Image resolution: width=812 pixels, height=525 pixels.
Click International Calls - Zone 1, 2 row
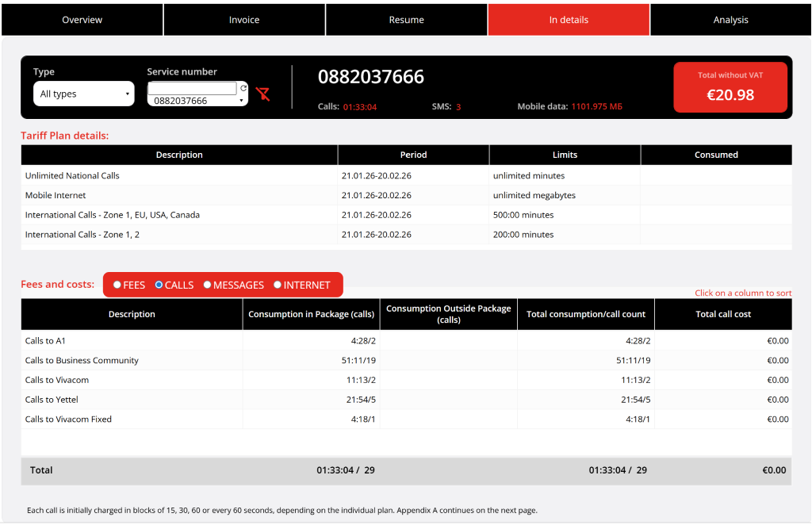coord(407,235)
